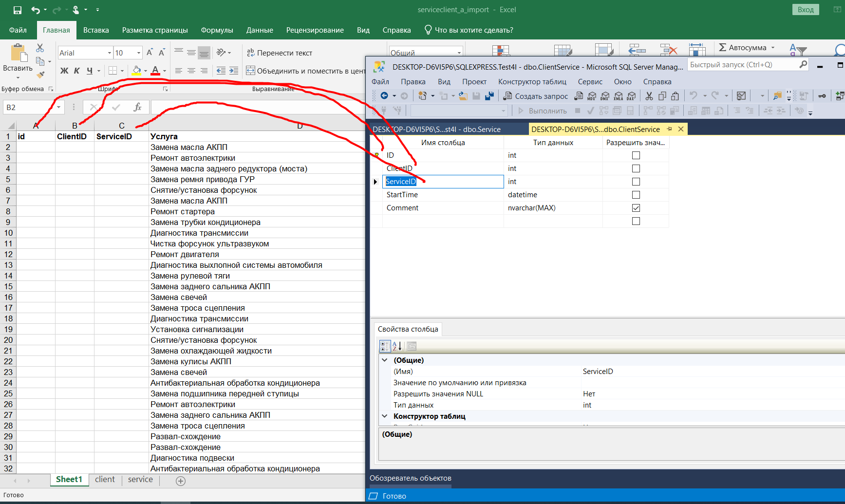This screenshot has width=845, height=504.
Task: Toggle Bold (Ж) formatting
Action: pos(64,71)
